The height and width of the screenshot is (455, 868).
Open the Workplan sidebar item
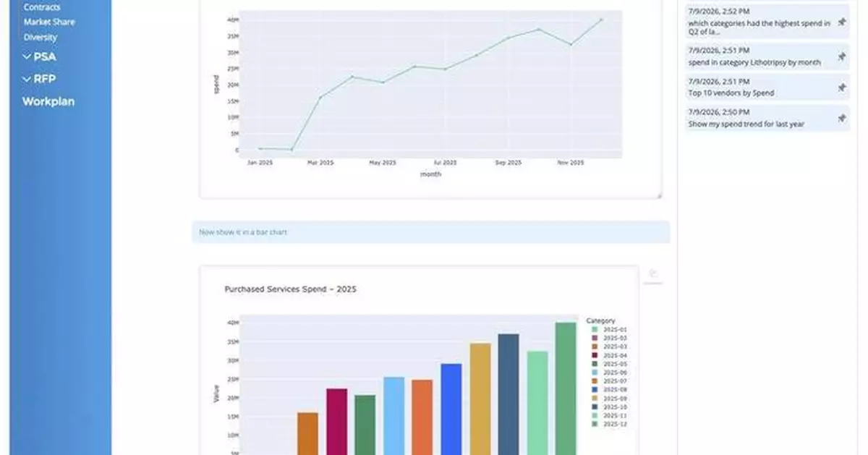click(48, 102)
